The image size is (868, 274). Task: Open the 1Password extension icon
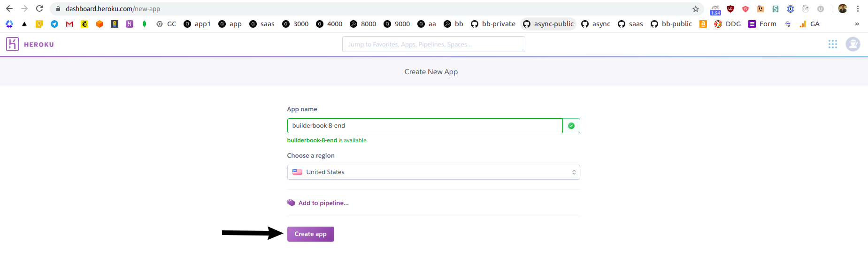[791, 9]
